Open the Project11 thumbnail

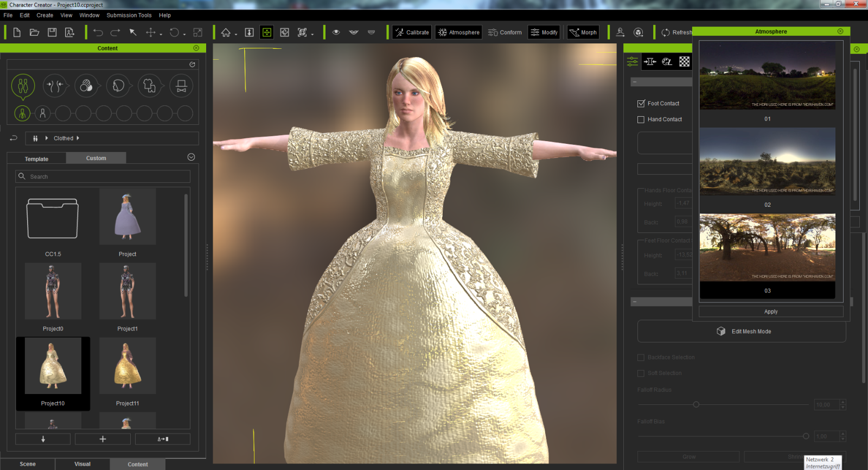point(127,366)
